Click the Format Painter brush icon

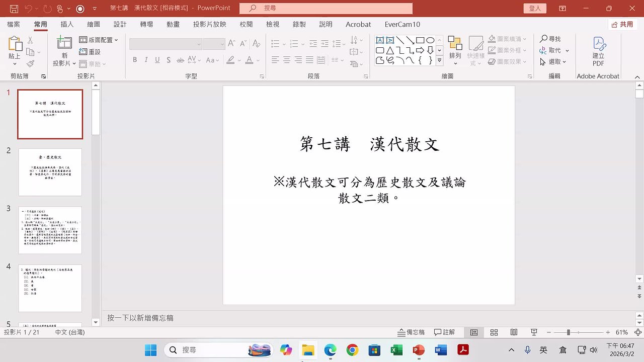click(x=30, y=64)
